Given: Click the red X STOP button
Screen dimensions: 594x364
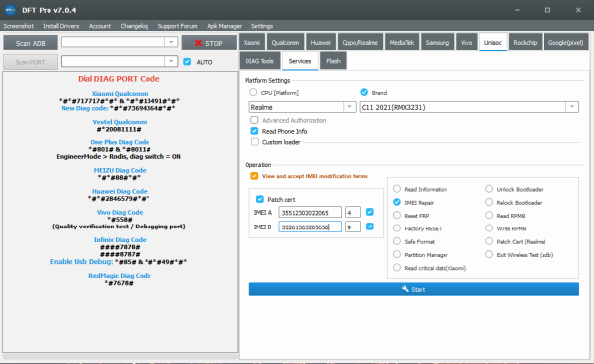Looking at the screenshot, I should (209, 43).
